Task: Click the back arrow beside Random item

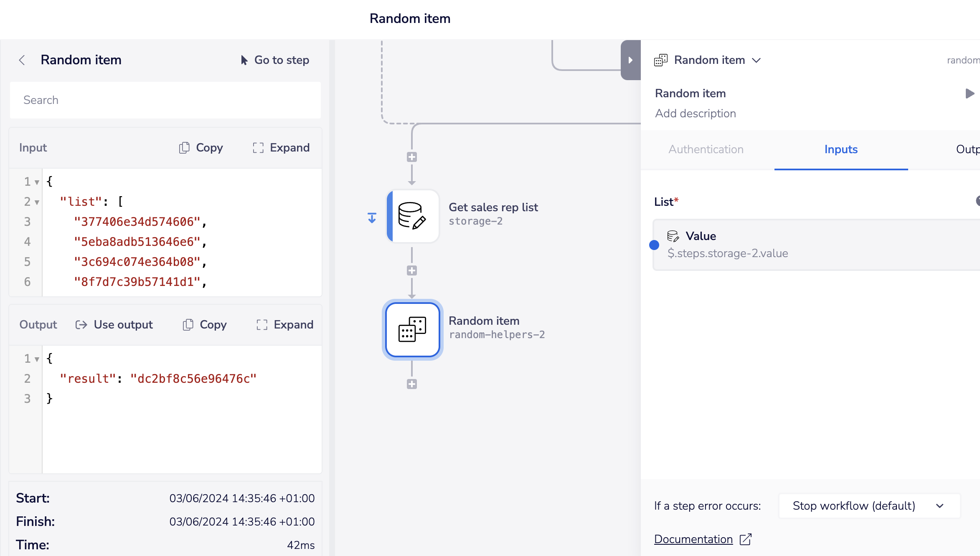Action: point(22,60)
